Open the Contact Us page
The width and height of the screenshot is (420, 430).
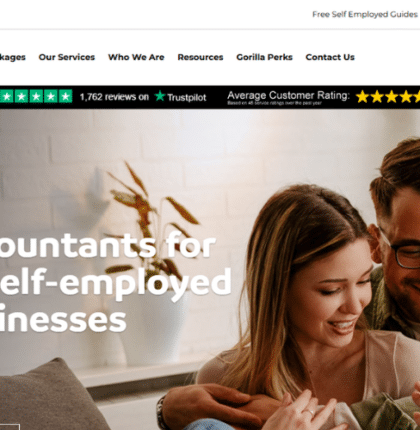330,57
